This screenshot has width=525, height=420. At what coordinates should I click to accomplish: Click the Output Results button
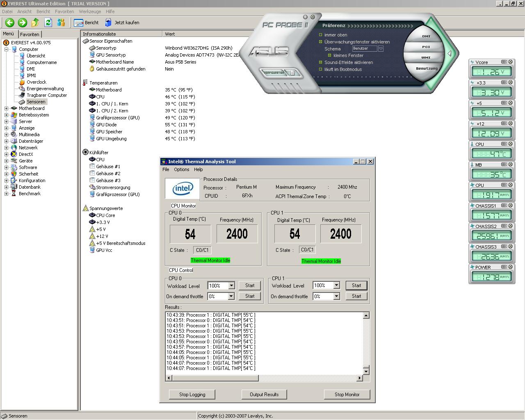click(x=264, y=395)
